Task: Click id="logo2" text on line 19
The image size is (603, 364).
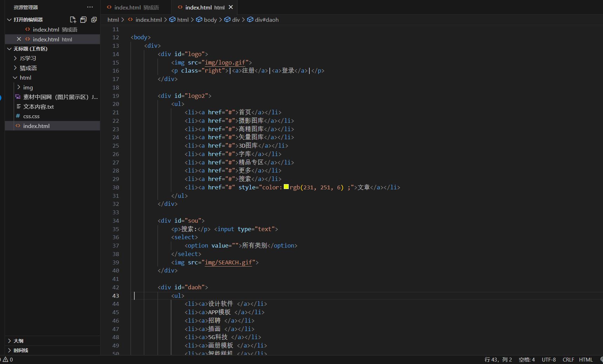Action: pyautogui.click(x=191, y=96)
